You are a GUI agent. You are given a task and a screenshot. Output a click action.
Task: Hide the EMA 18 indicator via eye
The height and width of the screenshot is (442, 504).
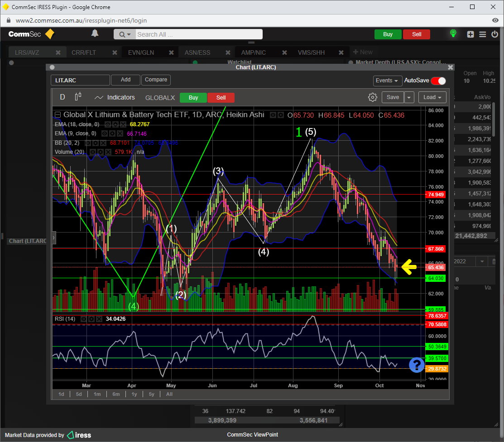(x=107, y=124)
